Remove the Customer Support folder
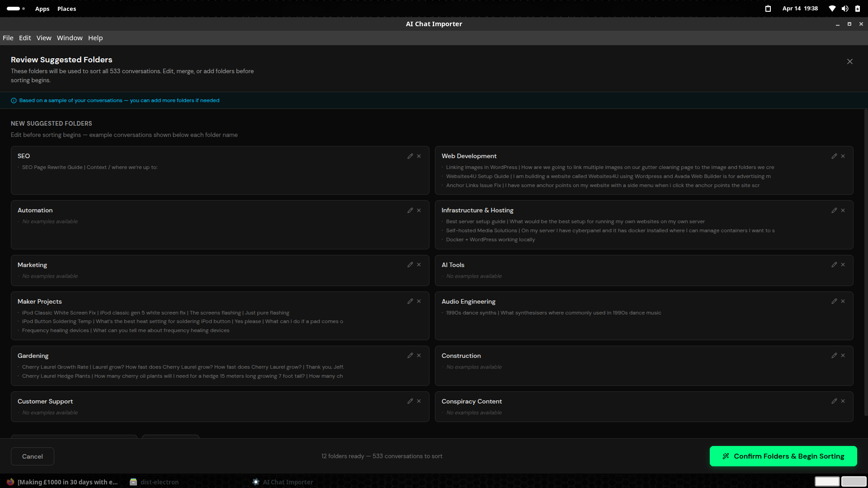The width and height of the screenshot is (868, 488). [x=419, y=401]
